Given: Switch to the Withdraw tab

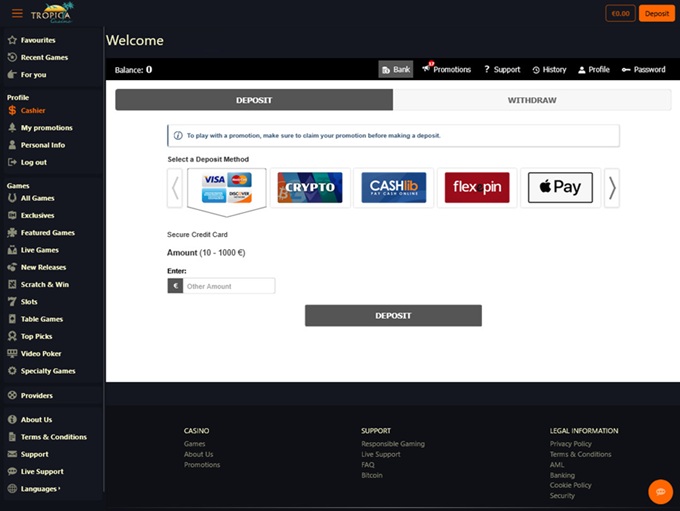Looking at the screenshot, I should click(x=532, y=100).
